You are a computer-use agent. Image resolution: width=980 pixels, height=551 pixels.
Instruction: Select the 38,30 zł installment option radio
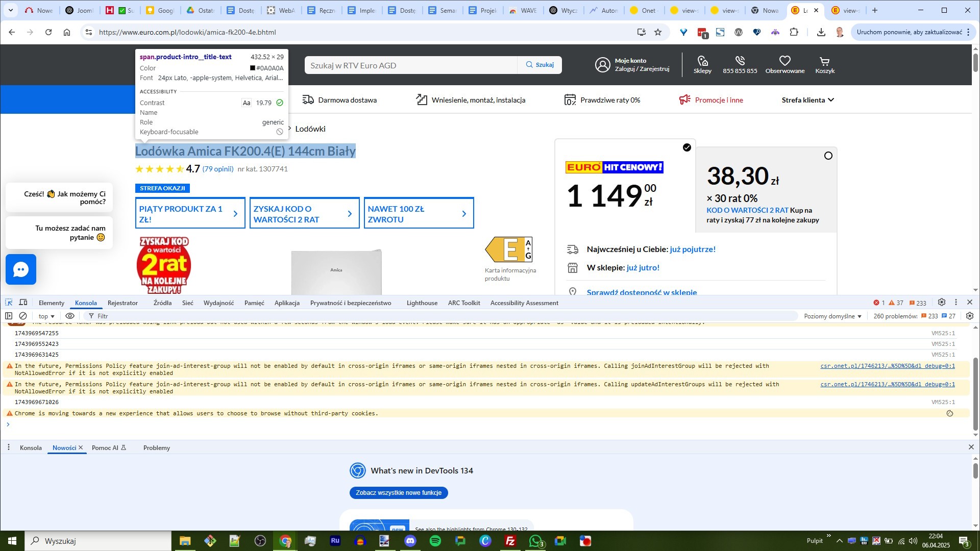[x=828, y=156]
